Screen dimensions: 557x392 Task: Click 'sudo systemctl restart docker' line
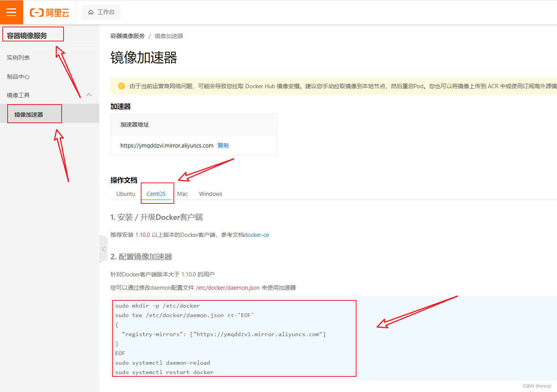164,372
